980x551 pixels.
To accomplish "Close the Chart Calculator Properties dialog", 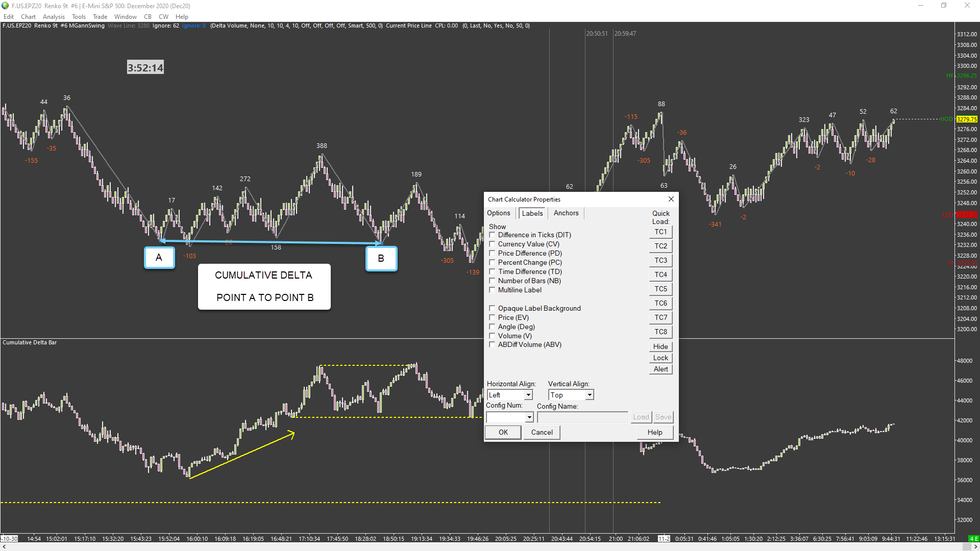I will [671, 199].
